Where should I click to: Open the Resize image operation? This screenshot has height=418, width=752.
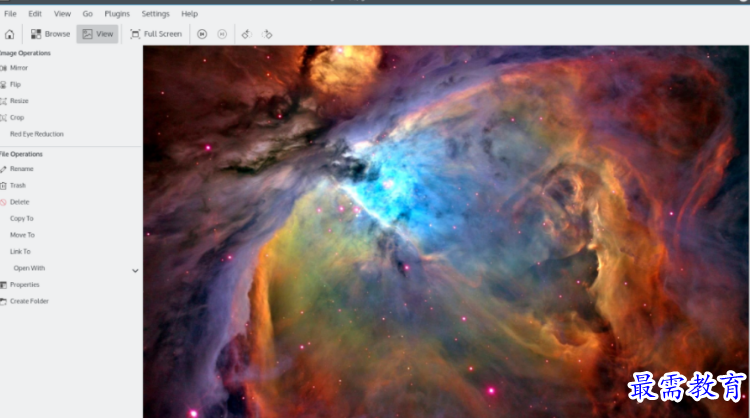click(18, 101)
